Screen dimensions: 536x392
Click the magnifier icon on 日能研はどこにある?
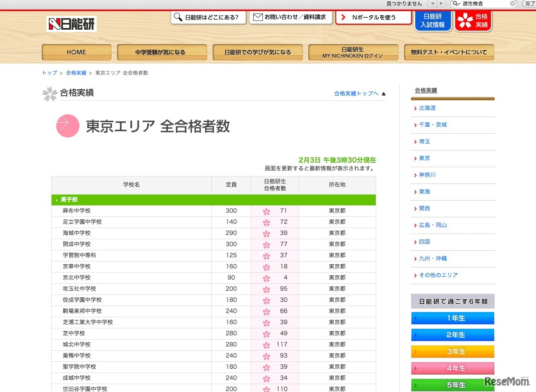(178, 18)
